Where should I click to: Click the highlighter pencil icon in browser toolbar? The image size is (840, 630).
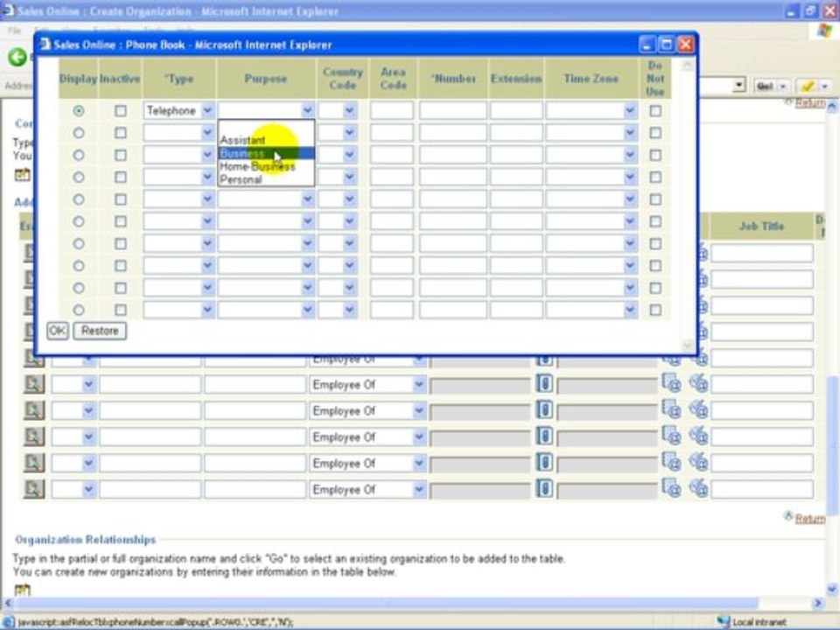point(808,86)
